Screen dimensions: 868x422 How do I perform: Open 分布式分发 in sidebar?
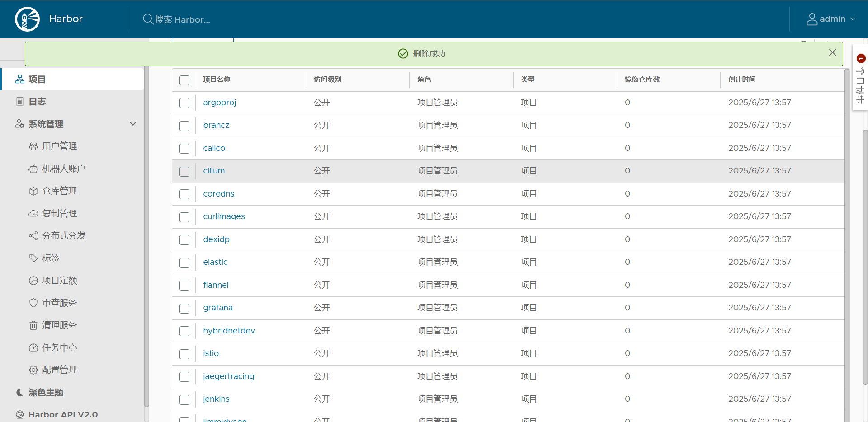click(64, 236)
